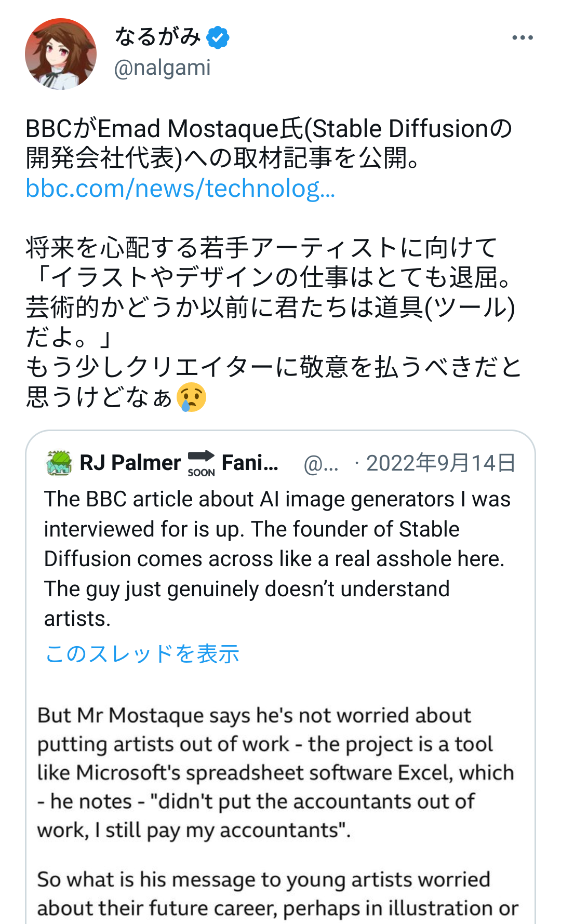Click the なるがみ display name
Screen dimensions: 561x924
[157, 37]
